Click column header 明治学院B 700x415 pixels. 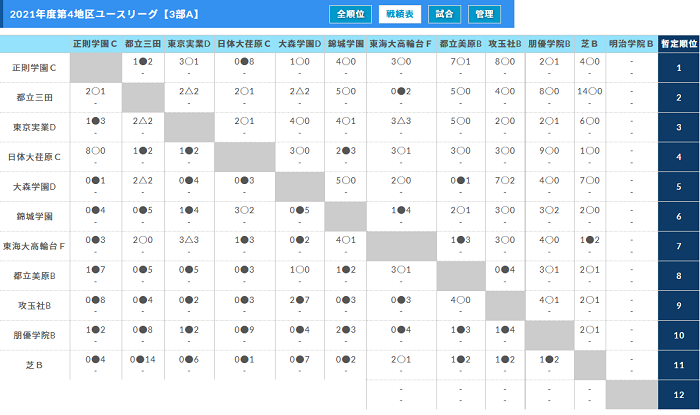pos(631,44)
